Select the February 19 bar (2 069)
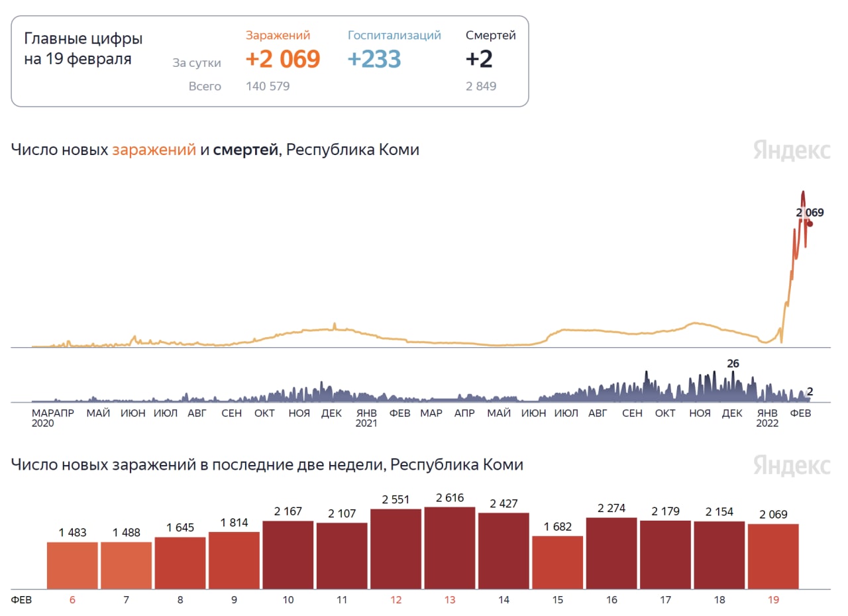The width and height of the screenshot is (848, 616). tap(773, 556)
